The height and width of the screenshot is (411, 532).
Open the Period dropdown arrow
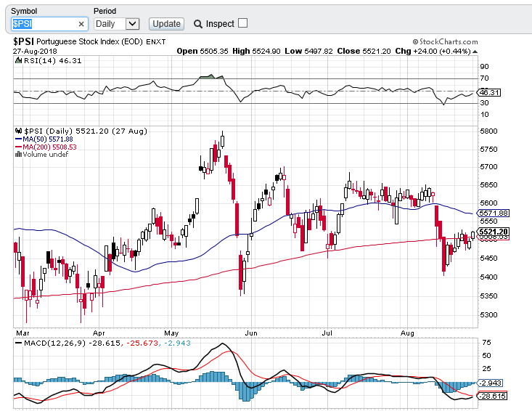(132, 24)
